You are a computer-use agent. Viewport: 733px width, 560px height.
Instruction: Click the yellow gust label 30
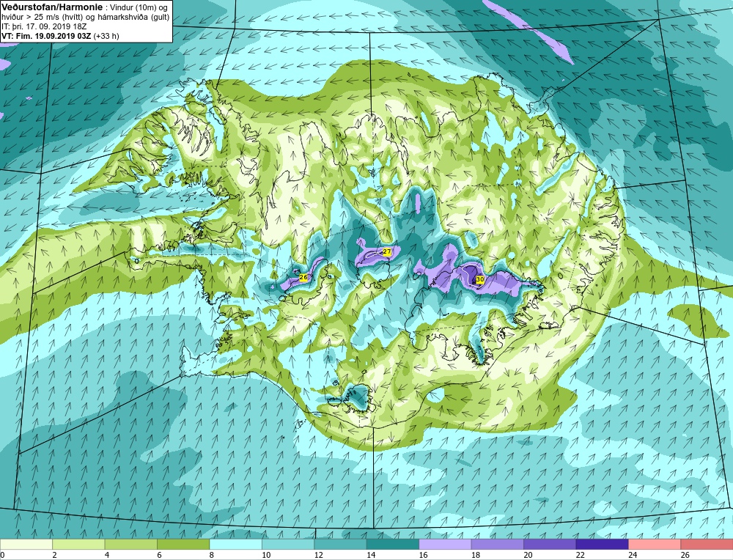479,279
